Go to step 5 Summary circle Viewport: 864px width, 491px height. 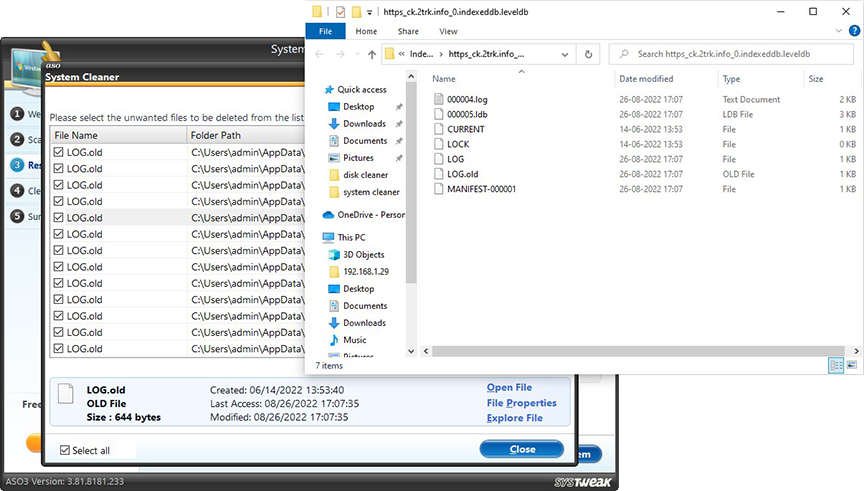(x=17, y=216)
